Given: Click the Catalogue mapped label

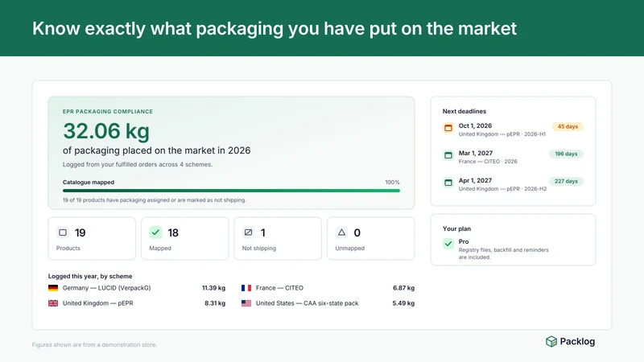Looking at the screenshot, I should click(x=89, y=183).
